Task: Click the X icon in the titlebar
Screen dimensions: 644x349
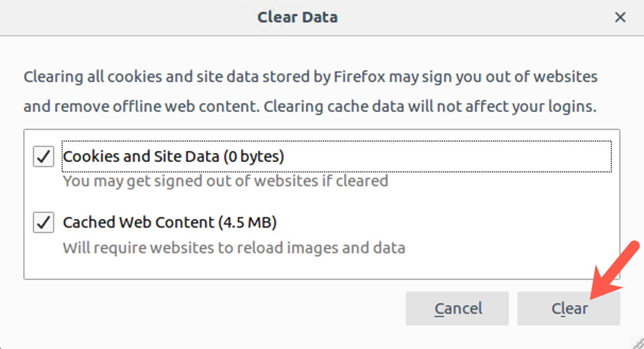Action: tap(620, 17)
